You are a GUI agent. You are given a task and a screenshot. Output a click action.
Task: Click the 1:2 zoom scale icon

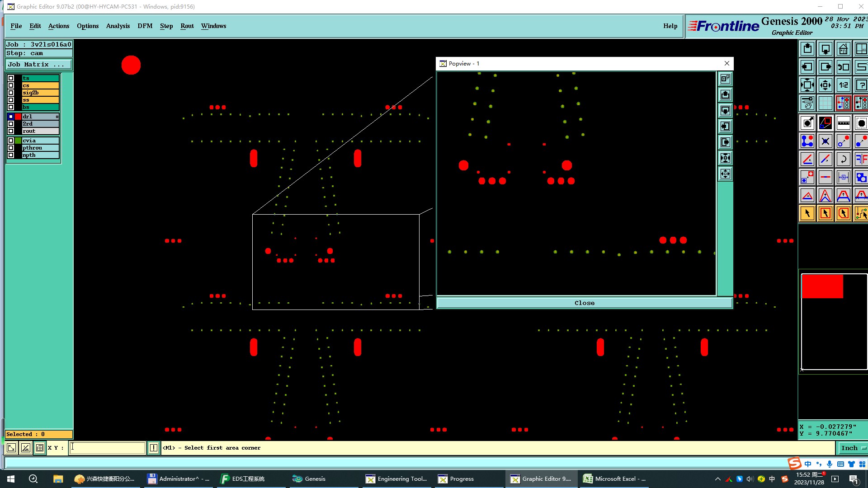tap(843, 85)
